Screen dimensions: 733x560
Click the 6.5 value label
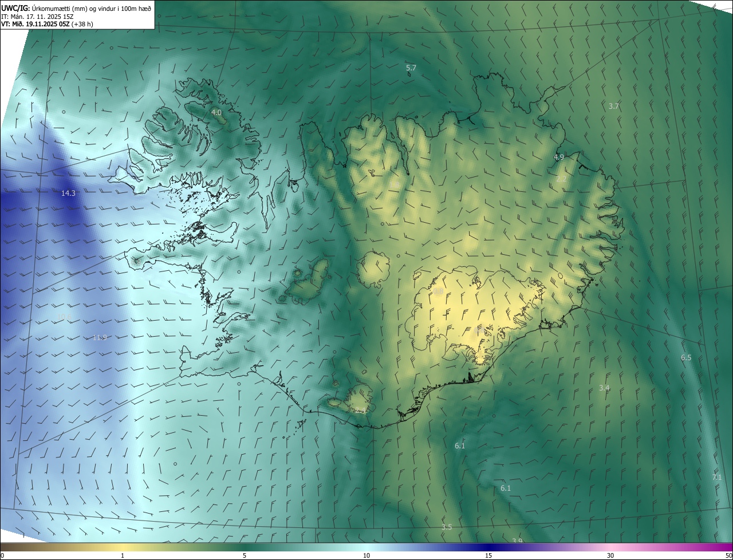tap(686, 358)
